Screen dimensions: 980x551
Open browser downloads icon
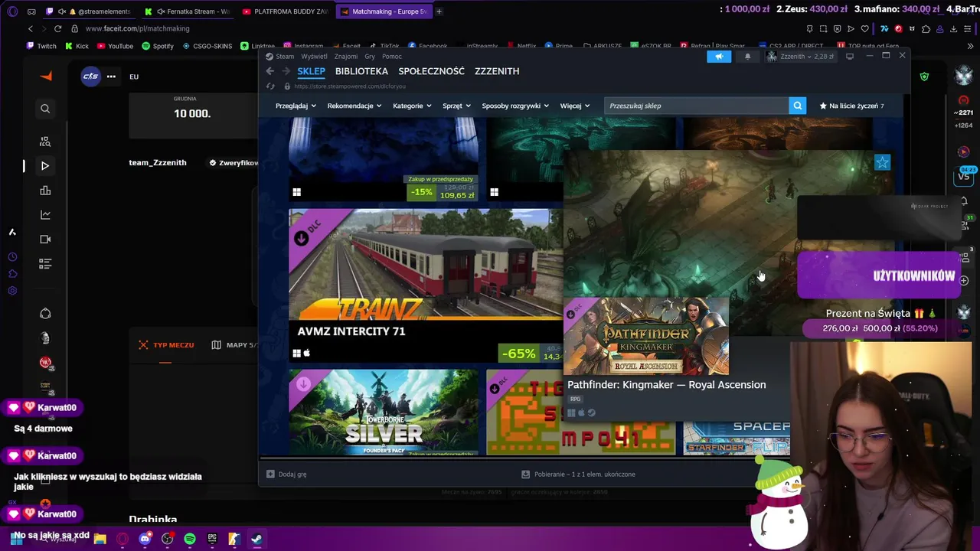coord(954,29)
